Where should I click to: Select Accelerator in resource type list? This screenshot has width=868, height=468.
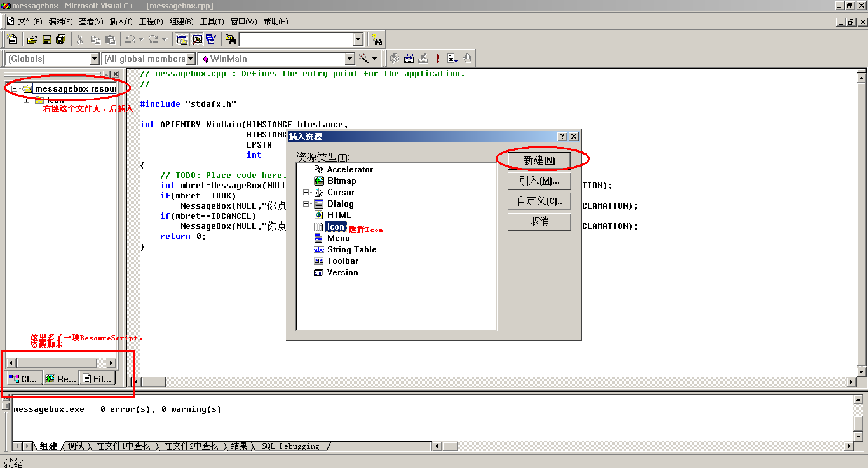[x=349, y=169]
